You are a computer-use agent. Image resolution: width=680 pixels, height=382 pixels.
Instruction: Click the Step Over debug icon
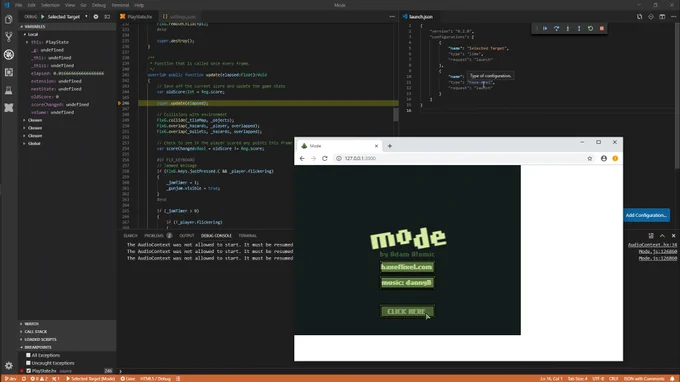click(x=556, y=29)
